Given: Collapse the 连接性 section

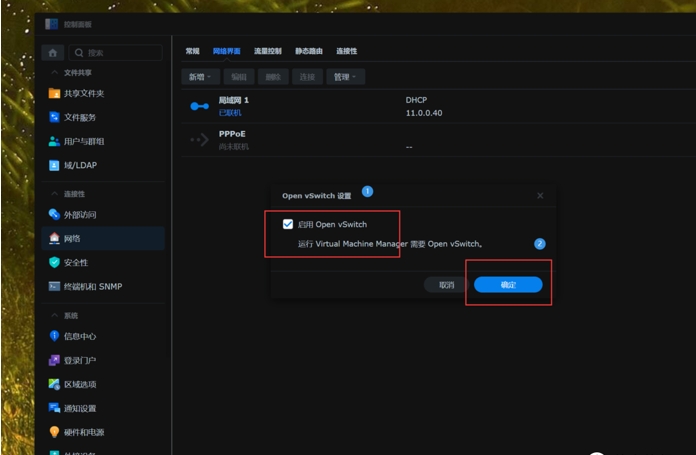Looking at the screenshot, I should coord(54,194).
